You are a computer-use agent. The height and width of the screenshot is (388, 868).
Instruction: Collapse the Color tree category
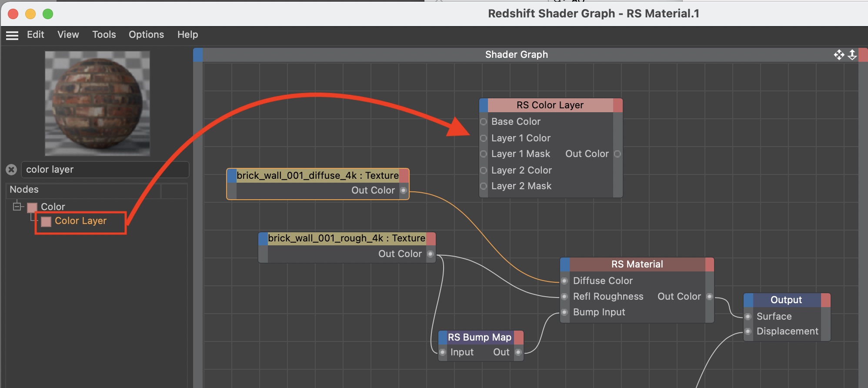(17, 206)
